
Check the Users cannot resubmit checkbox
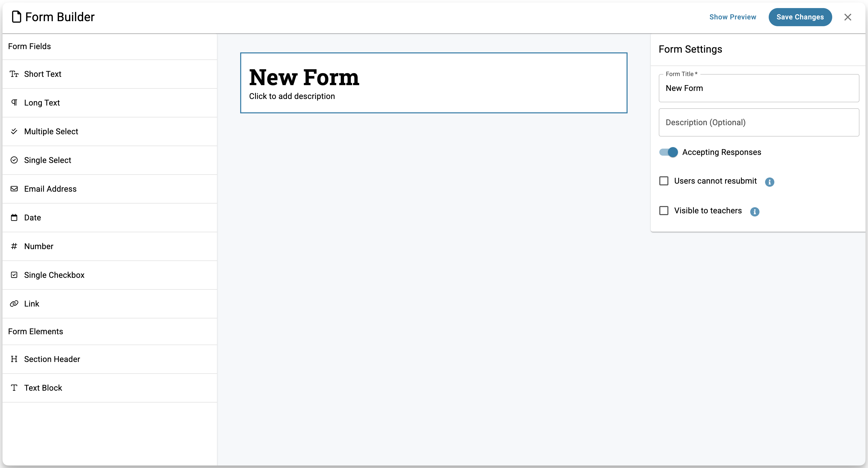(664, 181)
